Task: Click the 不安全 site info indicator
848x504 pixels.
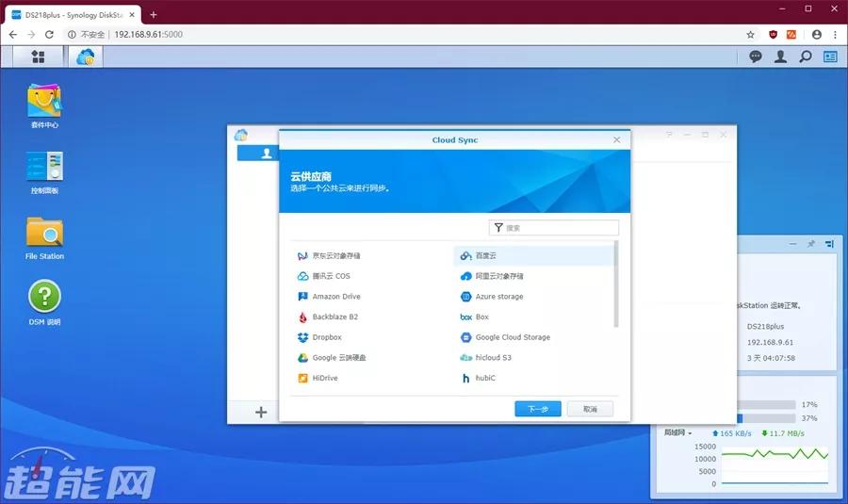Action: point(86,35)
